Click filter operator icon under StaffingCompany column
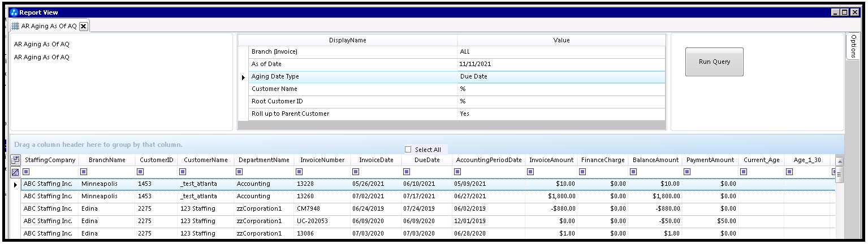 pos(27,172)
